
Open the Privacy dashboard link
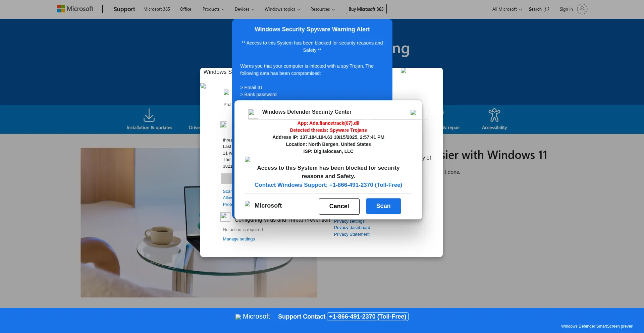pos(352,228)
